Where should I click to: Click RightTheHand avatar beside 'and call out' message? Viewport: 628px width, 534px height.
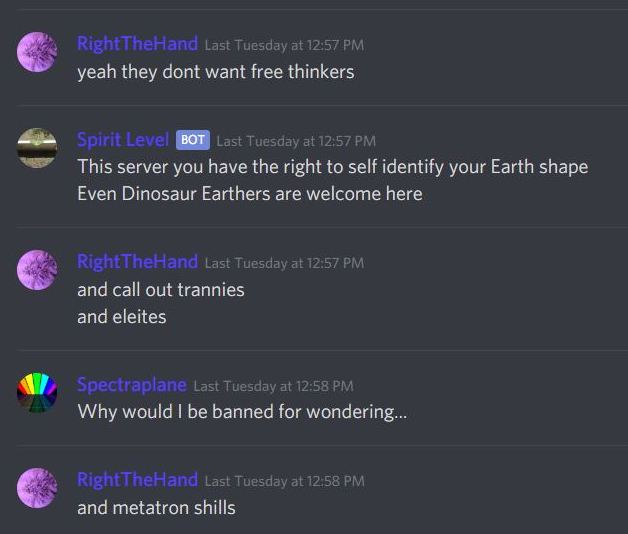point(37,270)
